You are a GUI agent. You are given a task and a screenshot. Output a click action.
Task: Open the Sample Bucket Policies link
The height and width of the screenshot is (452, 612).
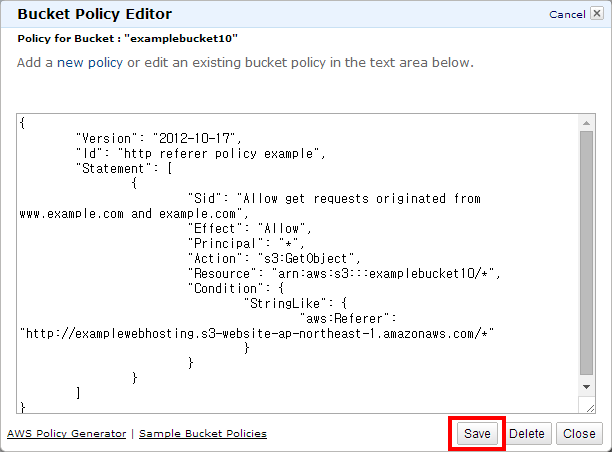click(203, 434)
